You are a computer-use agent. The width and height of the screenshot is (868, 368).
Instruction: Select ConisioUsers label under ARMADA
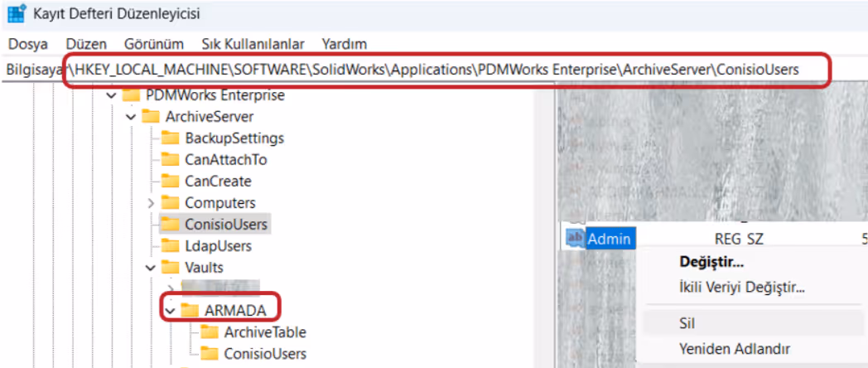[x=265, y=354]
